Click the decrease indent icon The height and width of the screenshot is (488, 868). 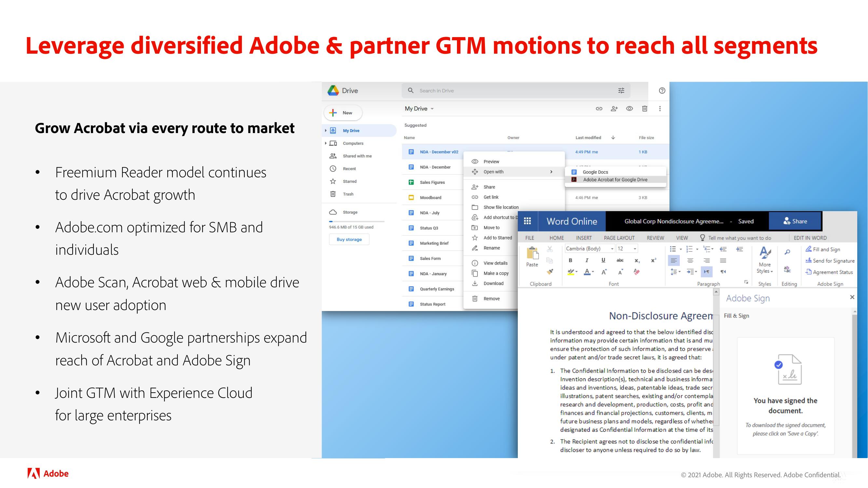point(723,249)
